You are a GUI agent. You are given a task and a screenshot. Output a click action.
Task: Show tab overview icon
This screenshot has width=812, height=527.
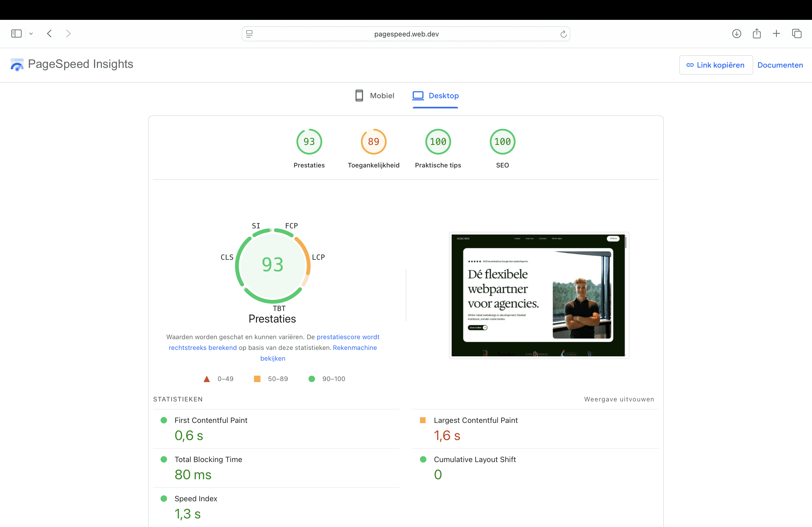tap(796, 33)
